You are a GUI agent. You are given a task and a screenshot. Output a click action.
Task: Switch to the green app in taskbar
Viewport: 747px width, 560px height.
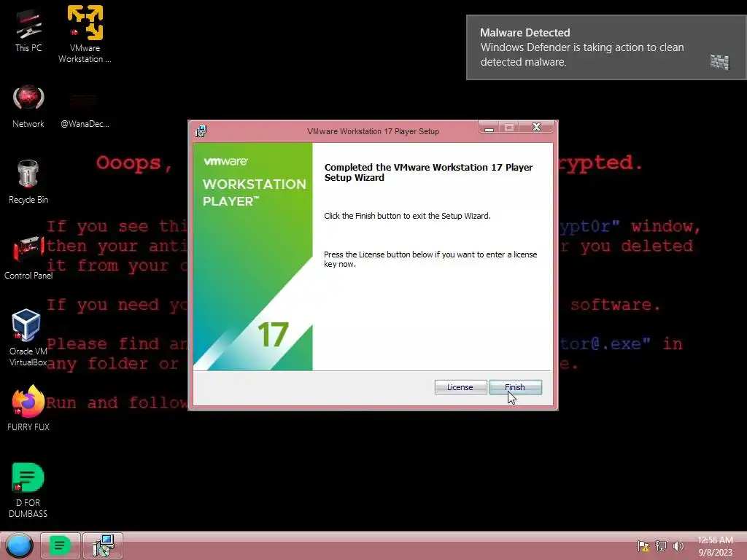pyautogui.click(x=60, y=545)
